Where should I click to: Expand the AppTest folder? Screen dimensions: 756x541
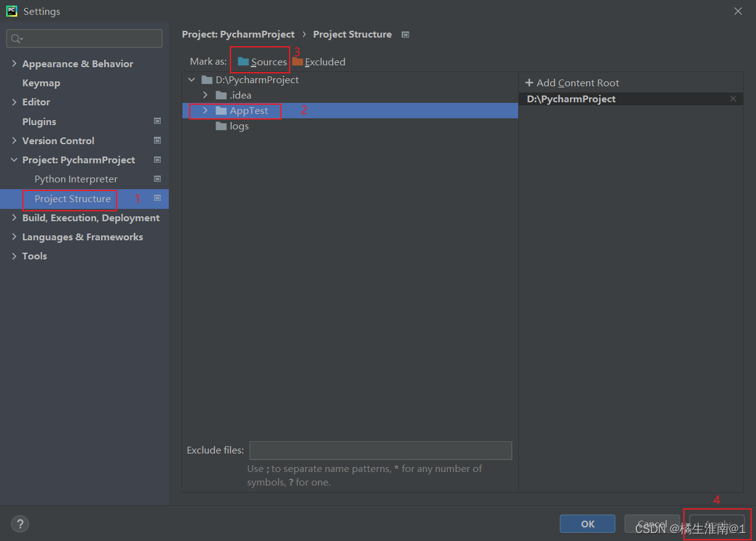pos(206,110)
